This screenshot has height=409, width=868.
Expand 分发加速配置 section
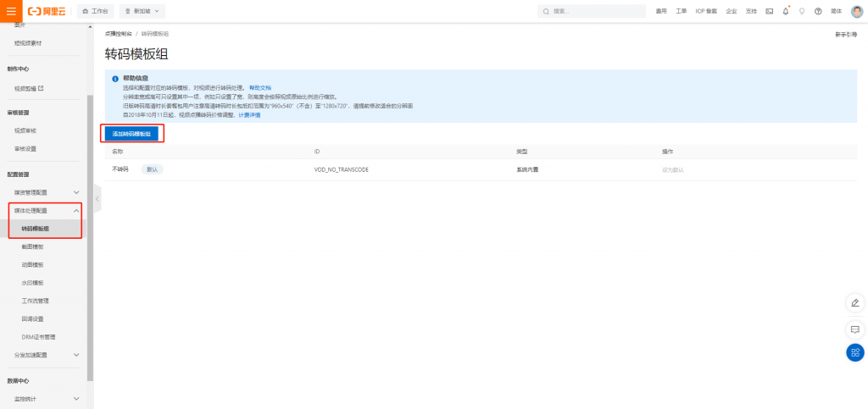click(47, 355)
